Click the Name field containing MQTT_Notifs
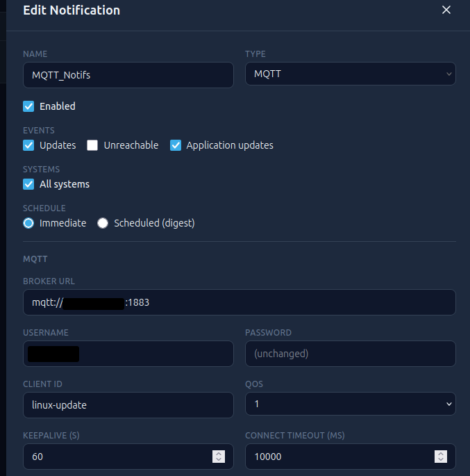Screen dimensions: 470x476 pyautogui.click(x=128, y=75)
